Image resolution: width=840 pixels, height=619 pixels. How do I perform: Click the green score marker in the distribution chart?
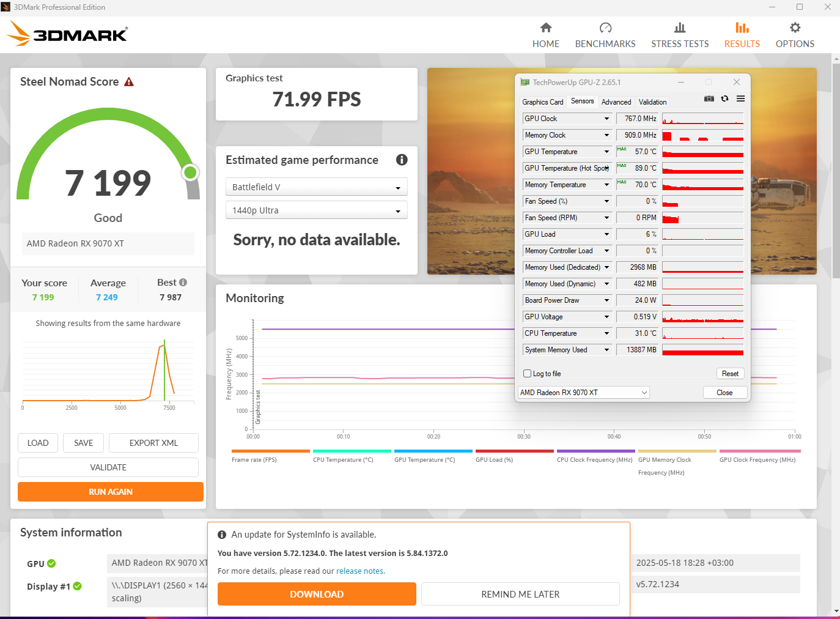click(x=164, y=371)
